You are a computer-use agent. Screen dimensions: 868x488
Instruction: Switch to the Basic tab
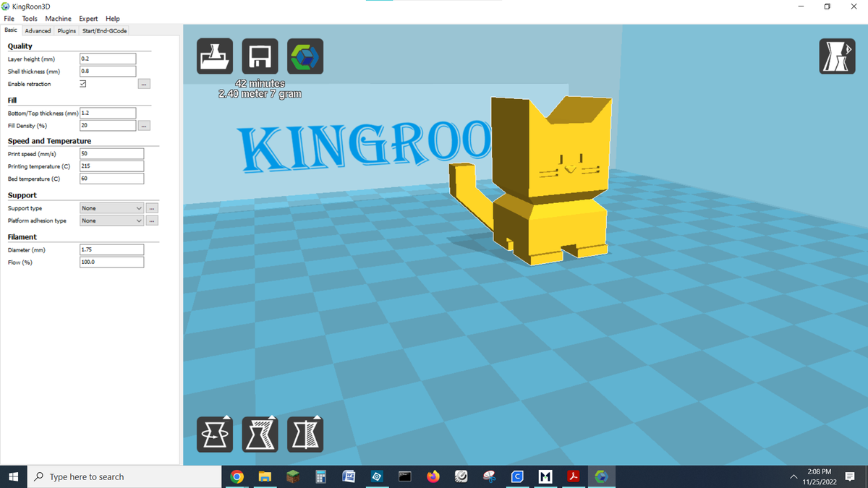11,30
